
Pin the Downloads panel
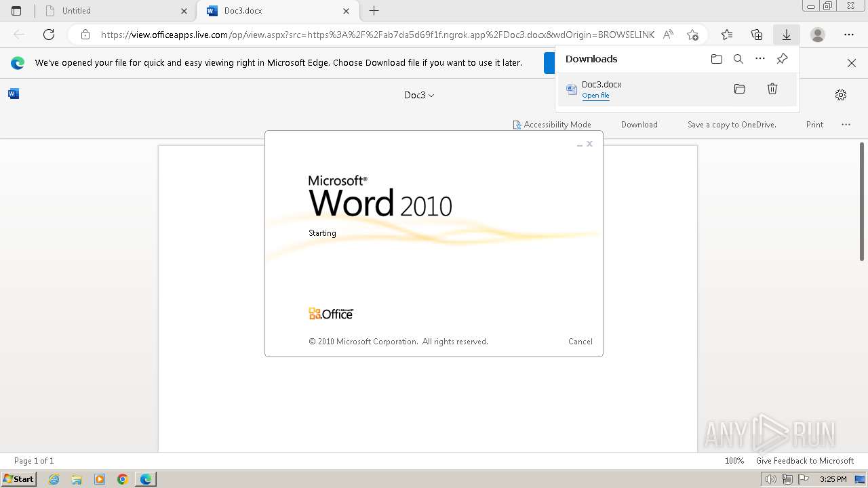[x=782, y=59]
